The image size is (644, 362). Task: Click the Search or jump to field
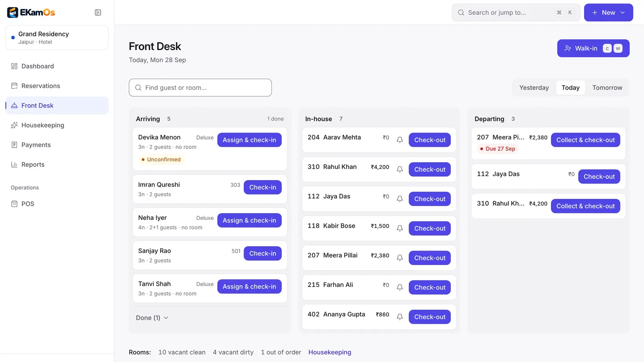click(516, 13)
